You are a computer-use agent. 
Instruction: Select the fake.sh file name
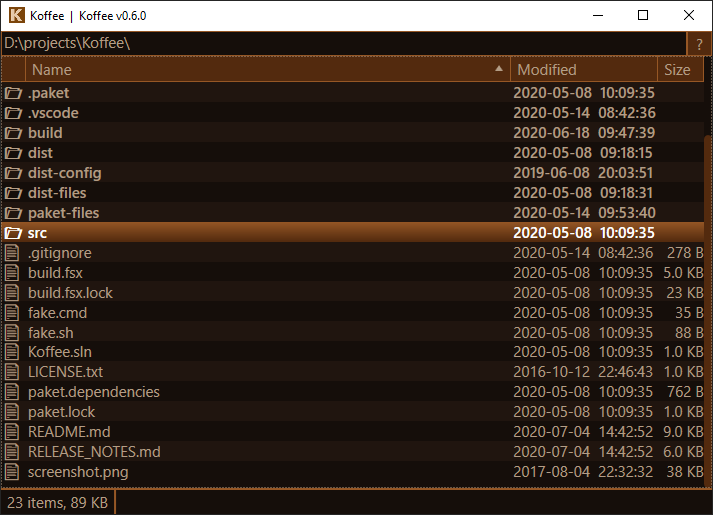(50, 333)
